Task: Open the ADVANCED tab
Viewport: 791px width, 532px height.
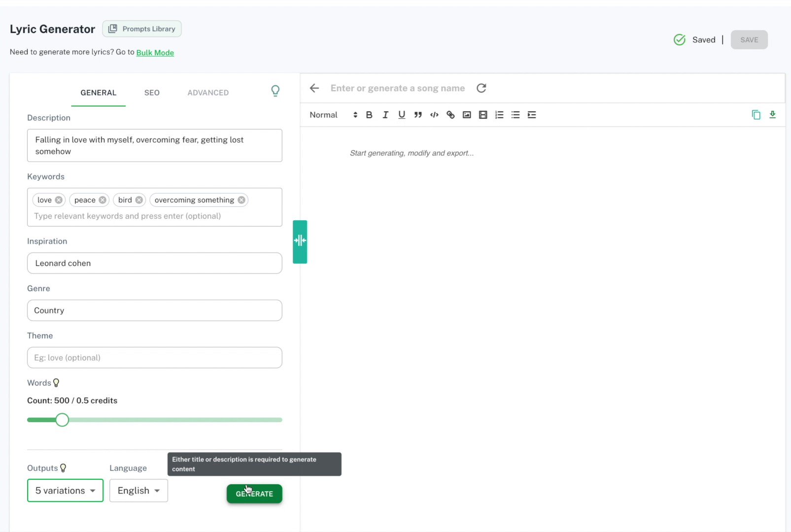Action: pos(208,93)
